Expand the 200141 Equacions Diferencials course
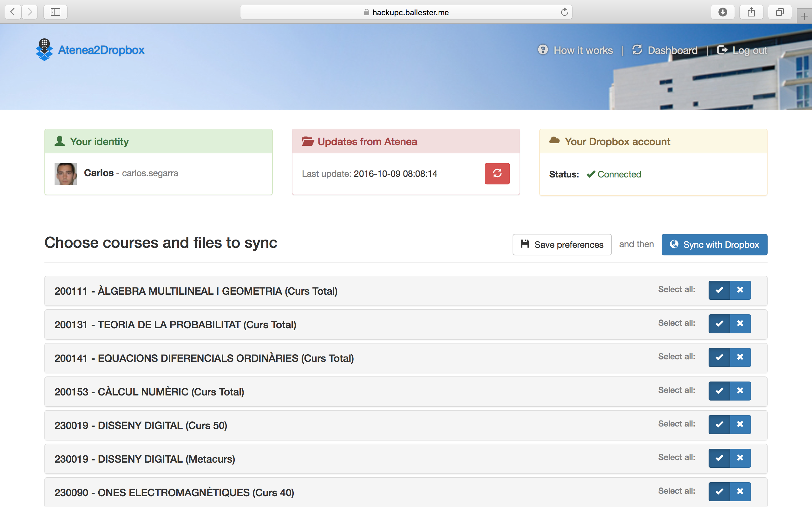812x507 pixels. 204,358
